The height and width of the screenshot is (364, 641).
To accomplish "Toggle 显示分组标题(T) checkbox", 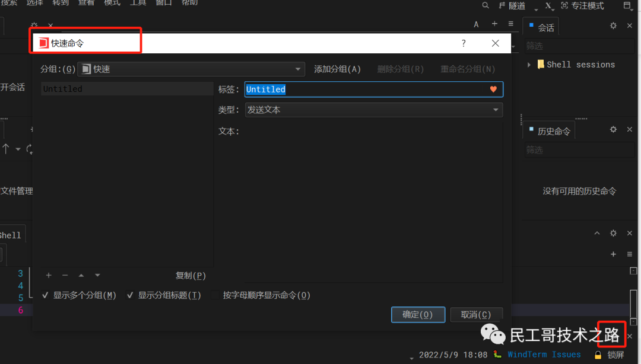I will click(x=130, y=295).
